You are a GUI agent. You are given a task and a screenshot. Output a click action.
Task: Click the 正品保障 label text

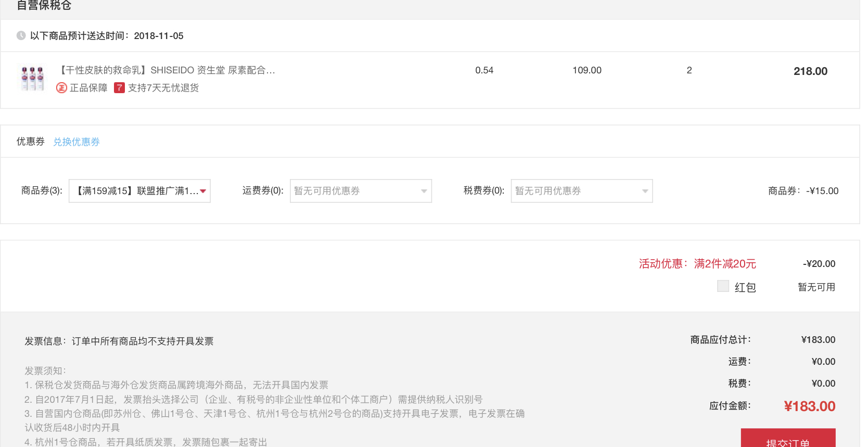(x=88, y=88)
